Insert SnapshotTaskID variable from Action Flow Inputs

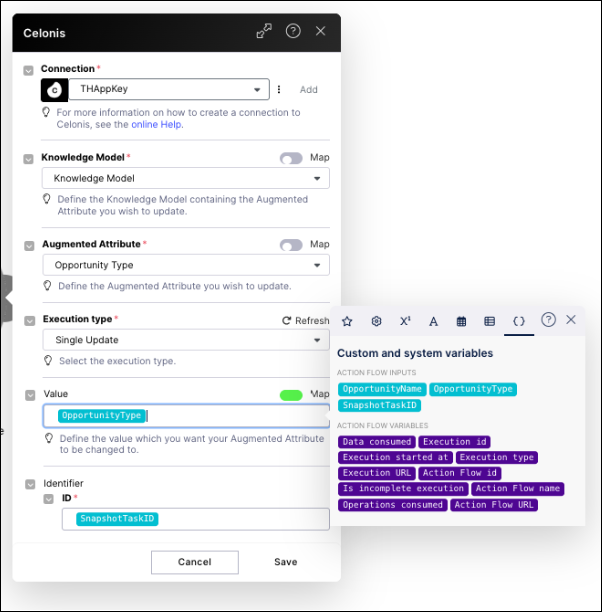pyautogui.click(x=379, y=406)
